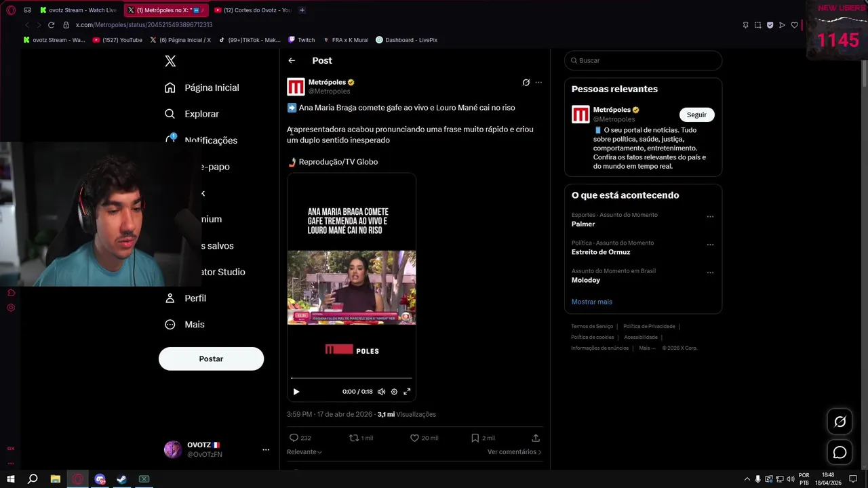Open Política de Privacidade footer link
This screenshot has height=488, width=868.
pyautogui.click(x=650, y=327)
